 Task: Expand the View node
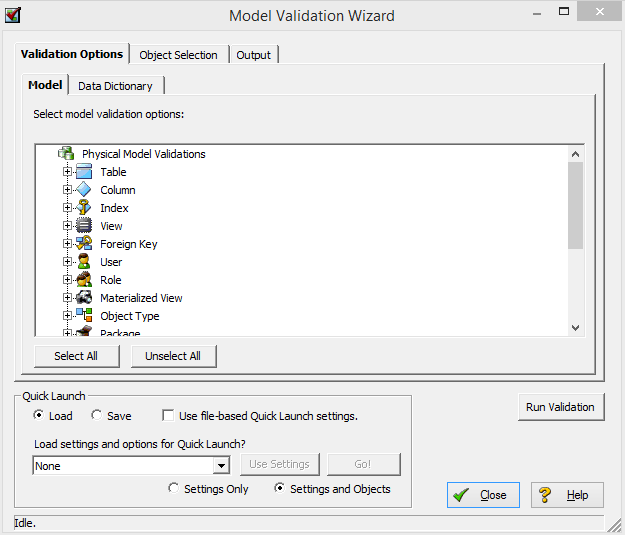coord(67,226)
